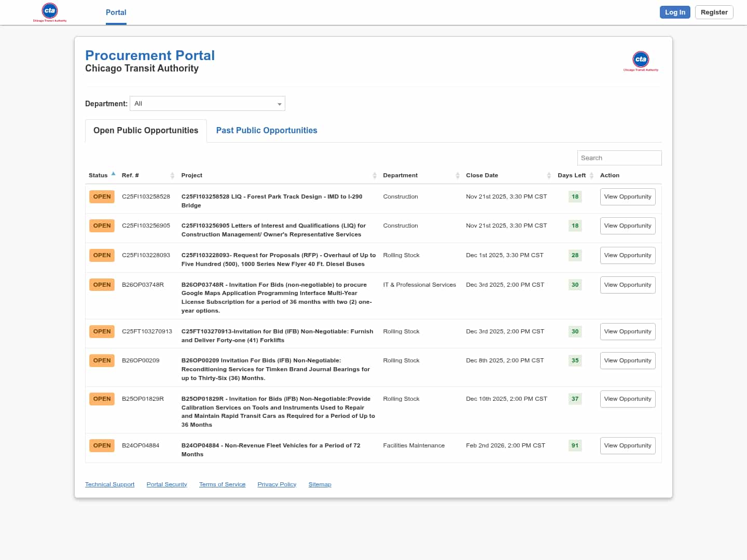This screenshot has height=560, width=747.
Task: Open the Privacy Policy footer link
Action: [x=276, y=484]
